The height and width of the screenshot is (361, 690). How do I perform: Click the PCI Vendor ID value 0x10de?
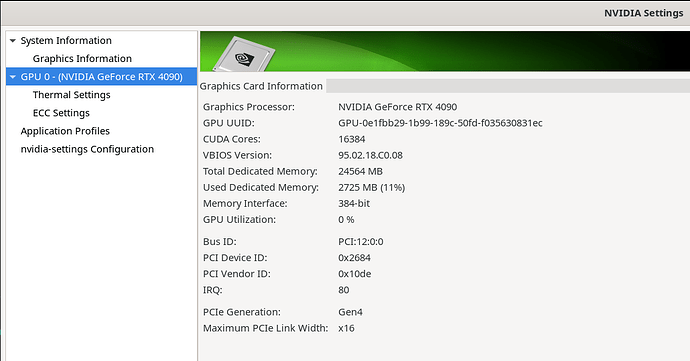(x=354, y=273)
